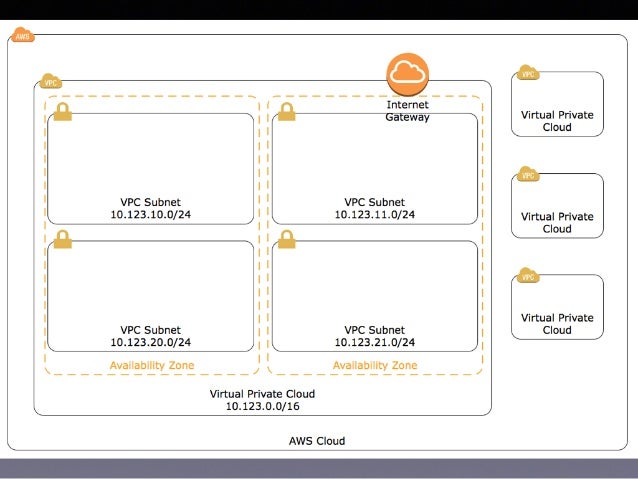The height and width of the screenshot is (479, 638).
Task: Click lock icon of subnet 10.123.10.0/24
Action: 63,112
